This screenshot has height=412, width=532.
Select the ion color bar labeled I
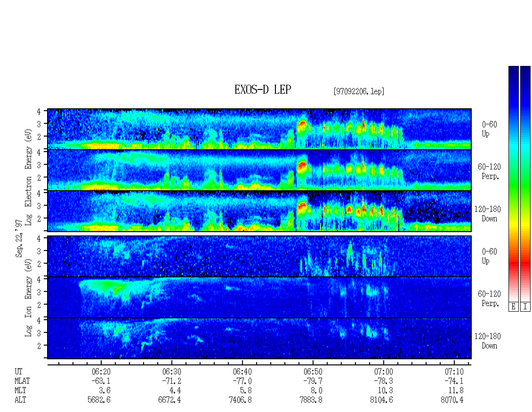(525, 184)
